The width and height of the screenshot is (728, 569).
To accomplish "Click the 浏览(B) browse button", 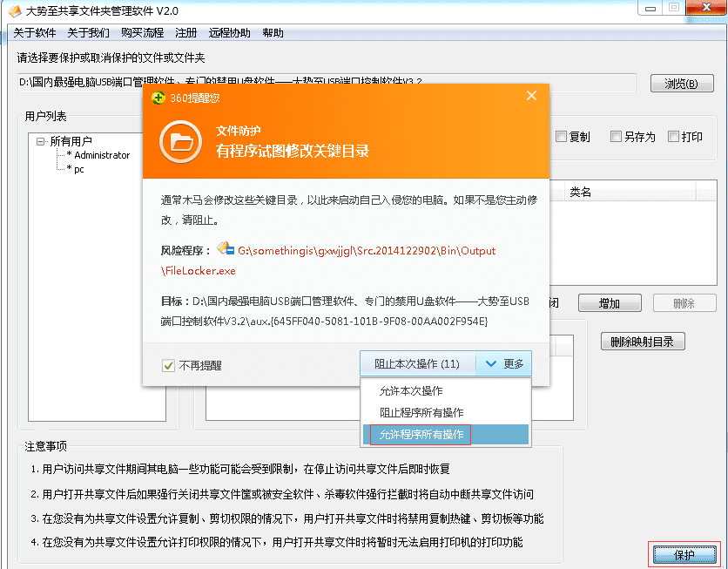I will pyautogui.click(x=682, y=84).
